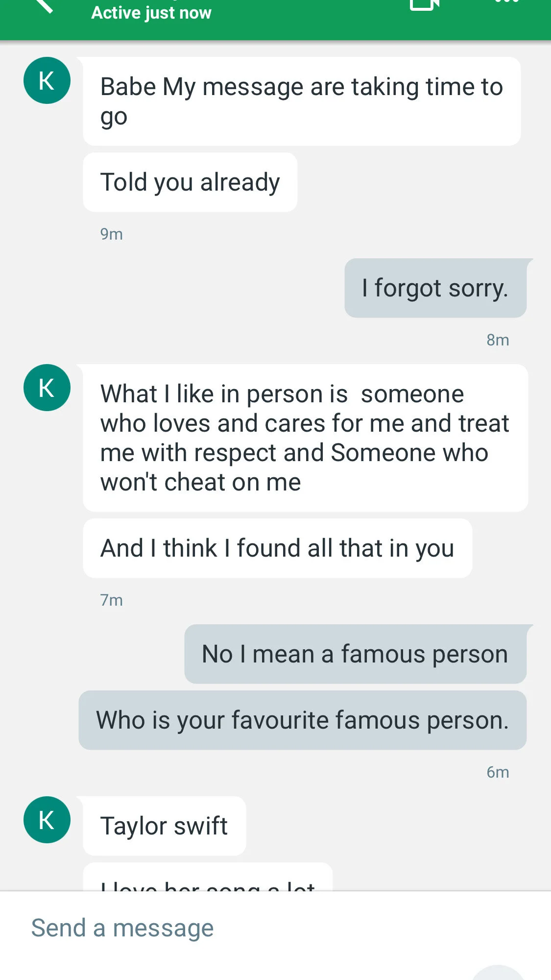Start a video call from the header

tap(424, 5)
